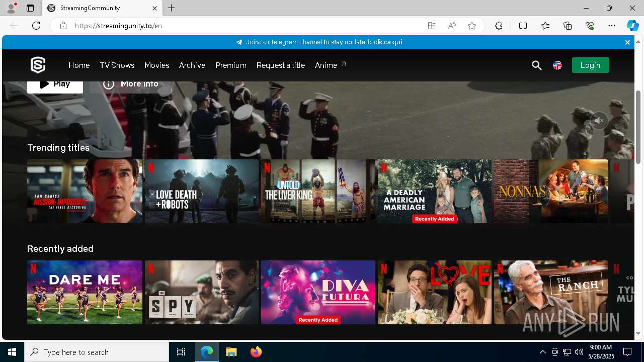The image size is (644, 362).
Task: Open the site search magnifier
Action: (537, 65)
